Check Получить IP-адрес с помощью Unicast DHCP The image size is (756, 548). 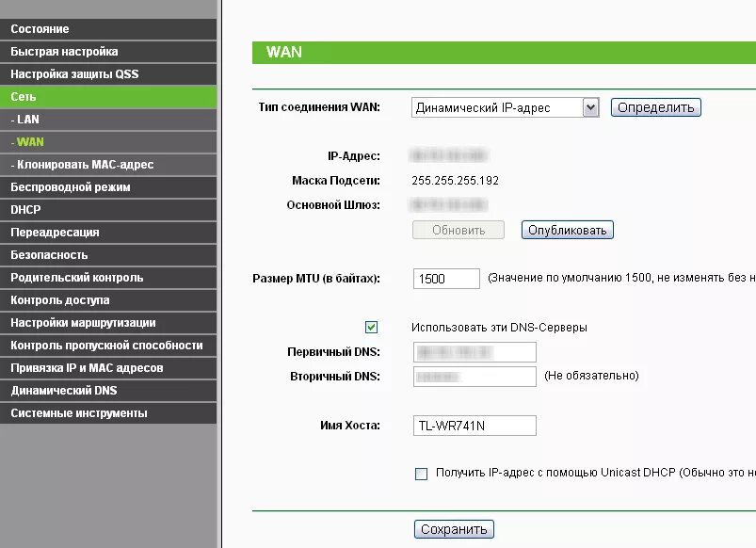420,475
